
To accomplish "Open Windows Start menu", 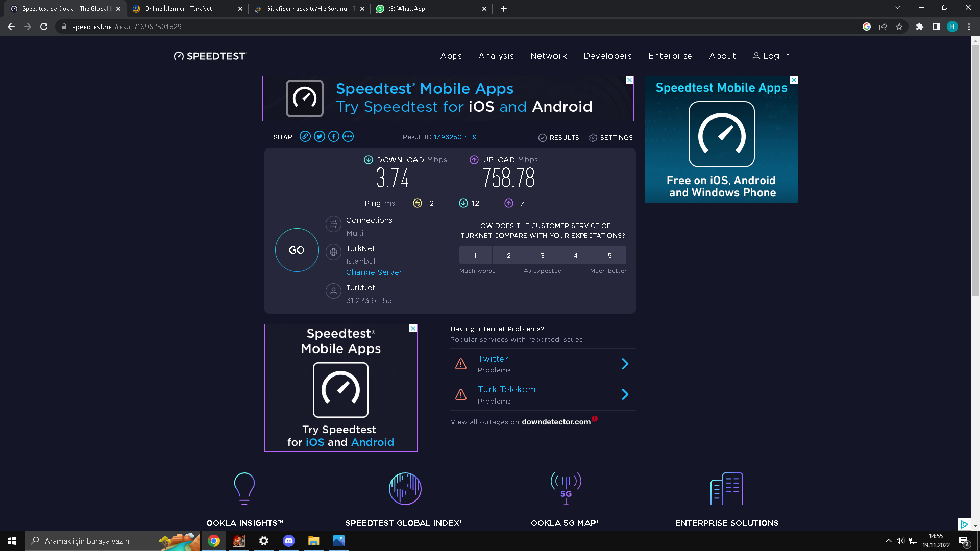I will [12, 541].
